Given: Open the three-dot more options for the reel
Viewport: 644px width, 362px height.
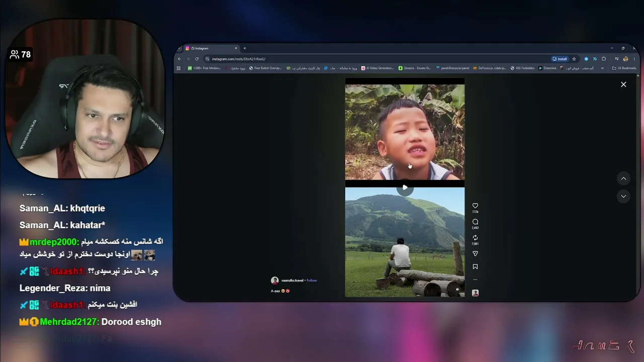Looking at the screenshot, I should pyautogui.click(x=475, y=280).
